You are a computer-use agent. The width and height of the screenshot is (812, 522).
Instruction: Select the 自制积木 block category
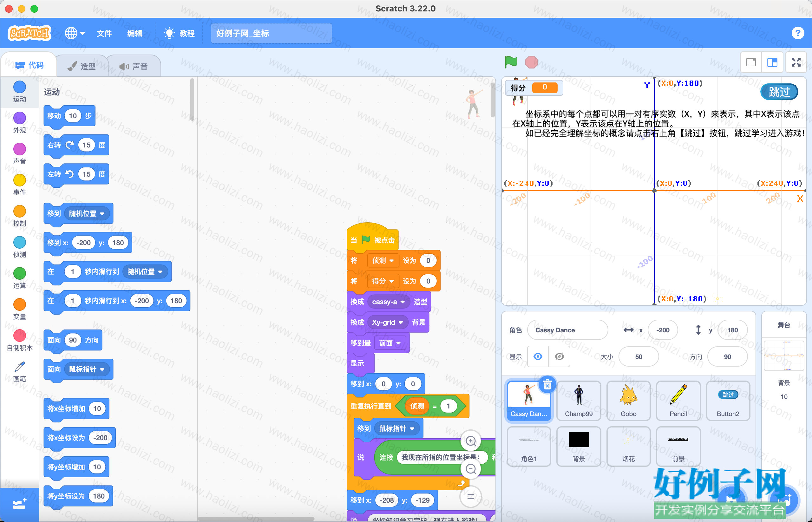[x=20, y=340]
